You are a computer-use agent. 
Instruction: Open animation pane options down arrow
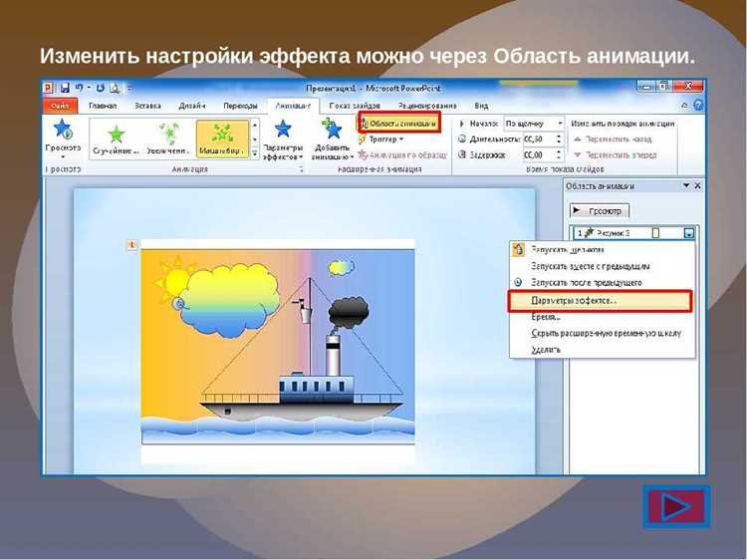click(x=686, y=186)
